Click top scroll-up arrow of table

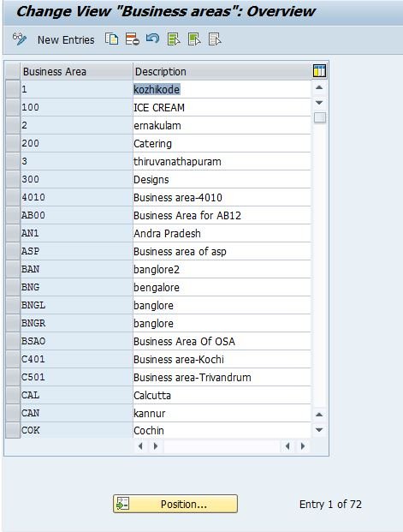[x=319, y=87]
